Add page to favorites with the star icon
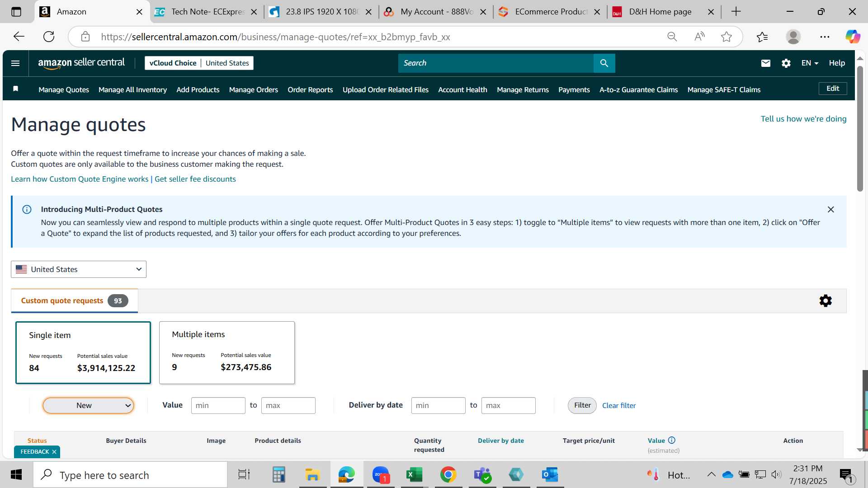Viewport: 868px width, 488px height. pyautogui.click(x=726, y=37)
